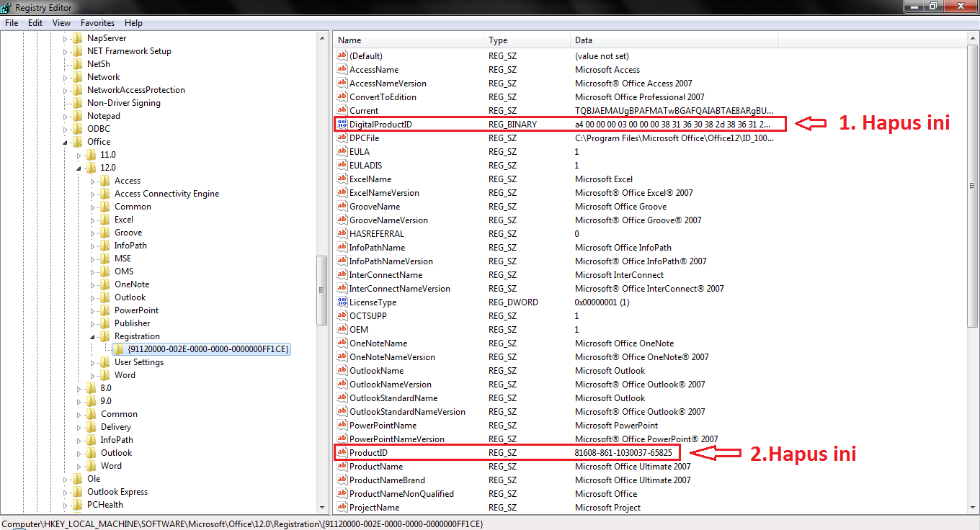Click the OEM string value icon

342,330
